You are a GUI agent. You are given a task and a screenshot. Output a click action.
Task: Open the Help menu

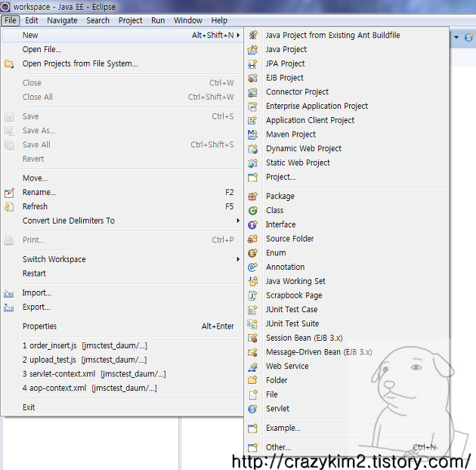(219, 20)
